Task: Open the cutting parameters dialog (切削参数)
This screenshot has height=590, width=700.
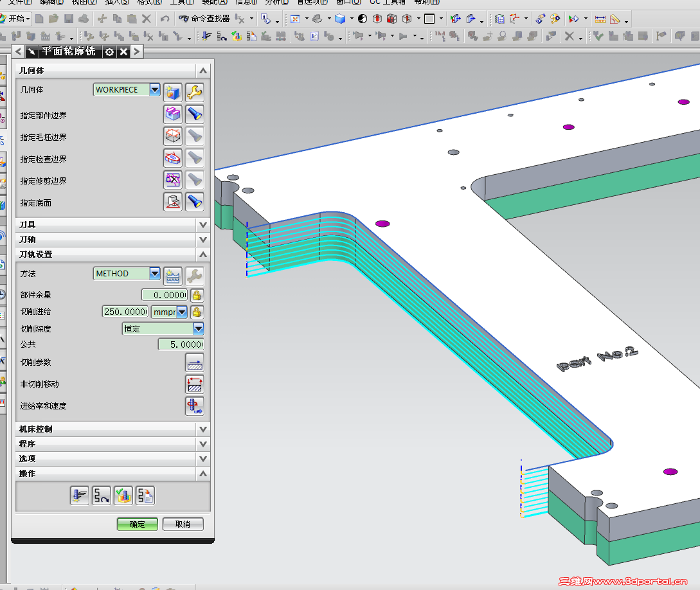Action: point(195,362)
